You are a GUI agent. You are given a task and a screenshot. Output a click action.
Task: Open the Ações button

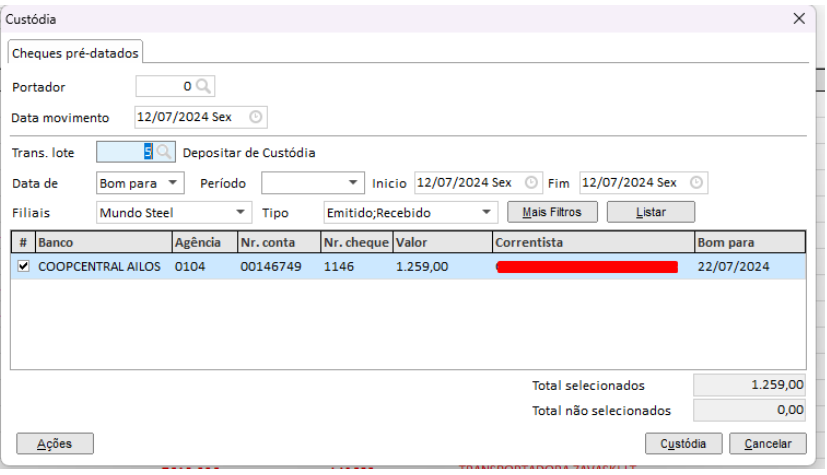point(55,444)
